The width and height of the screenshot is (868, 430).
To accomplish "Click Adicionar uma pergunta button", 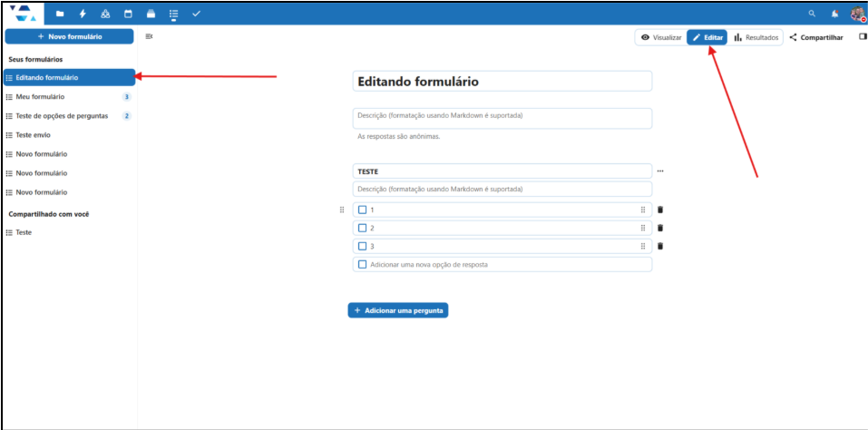I will [x=398, y=310].
